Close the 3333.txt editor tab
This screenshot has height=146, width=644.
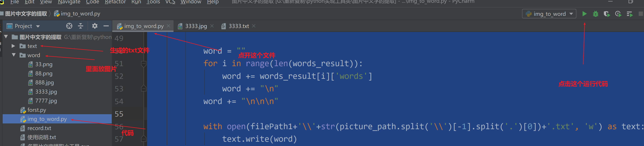click(x=254, y=26)
